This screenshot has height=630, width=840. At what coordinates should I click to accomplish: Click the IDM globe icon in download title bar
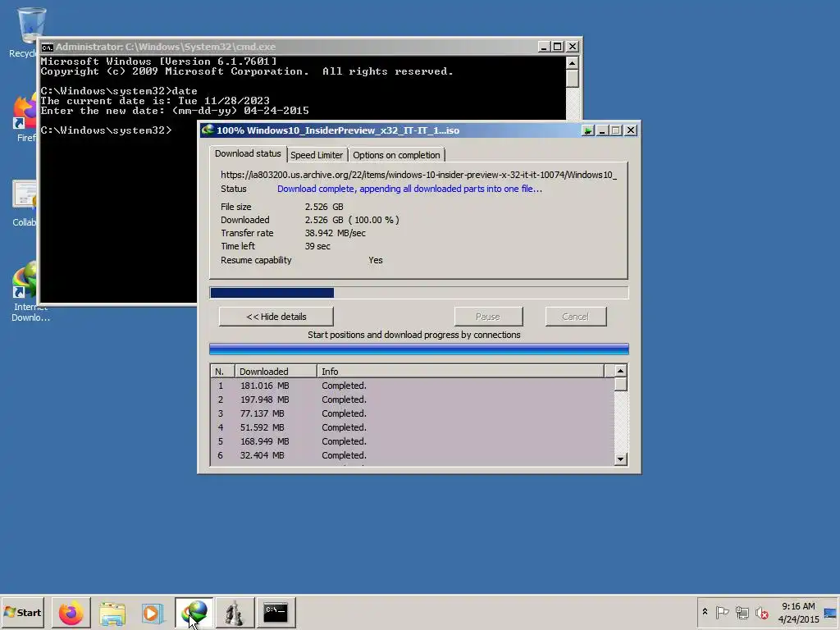208,130
